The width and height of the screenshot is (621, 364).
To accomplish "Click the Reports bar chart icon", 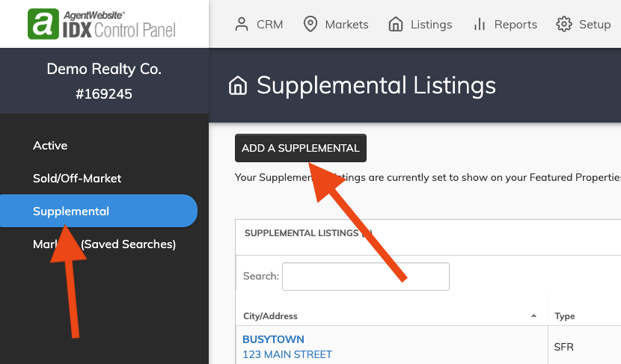I will (x=479, y=24).
